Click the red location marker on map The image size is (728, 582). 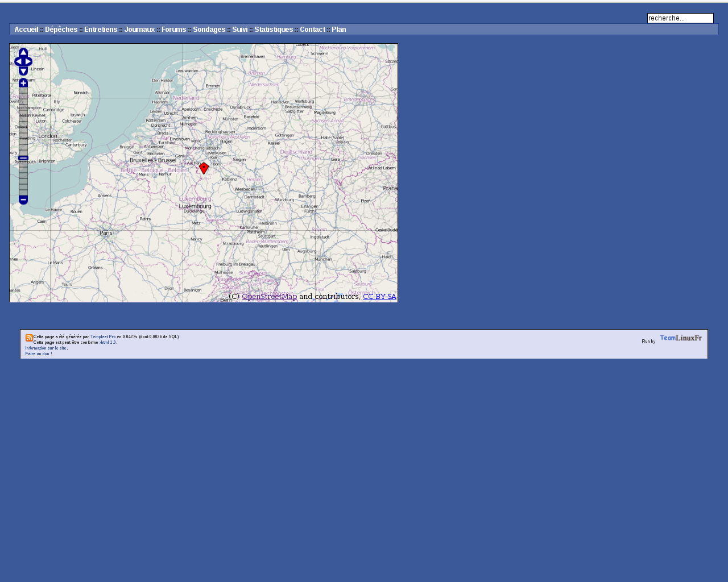coord(204,168)
